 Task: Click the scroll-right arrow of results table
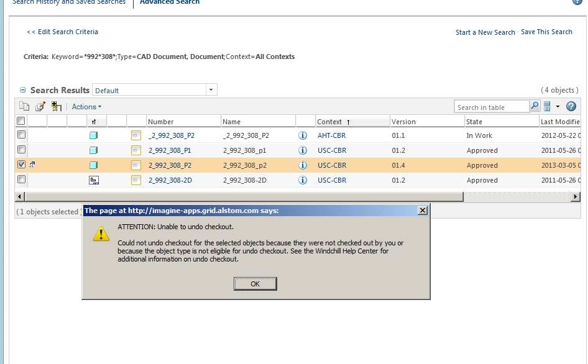pos(575,196)
